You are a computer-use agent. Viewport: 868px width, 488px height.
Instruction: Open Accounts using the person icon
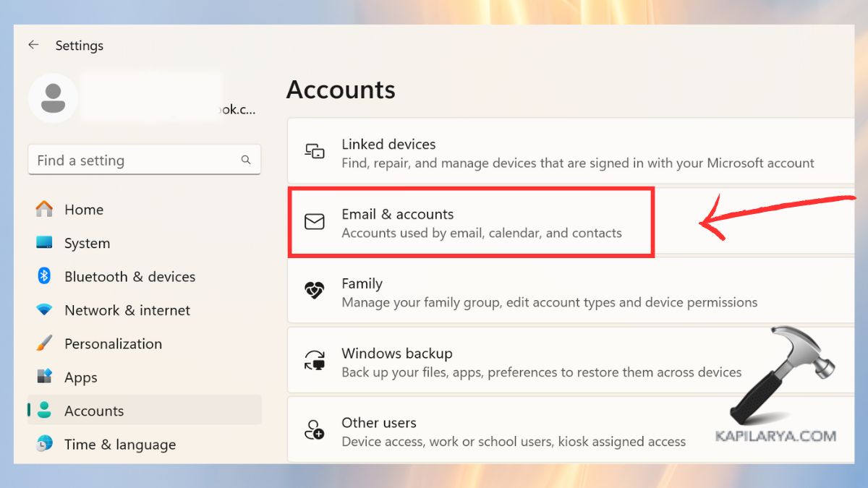pyautogui.click(x=43, y=410)
